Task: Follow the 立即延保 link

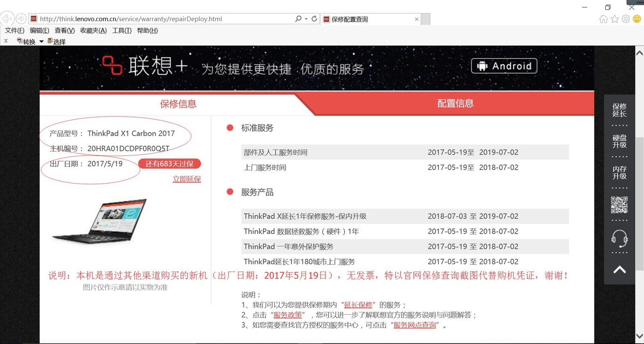Action: [x=187, y=179]
